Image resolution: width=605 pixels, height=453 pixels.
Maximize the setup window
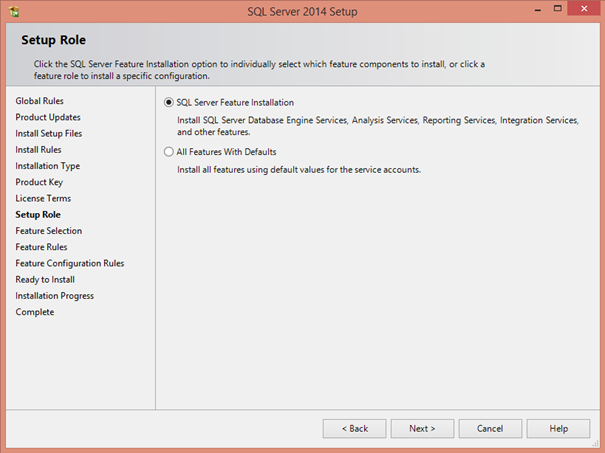pos(558,8)
